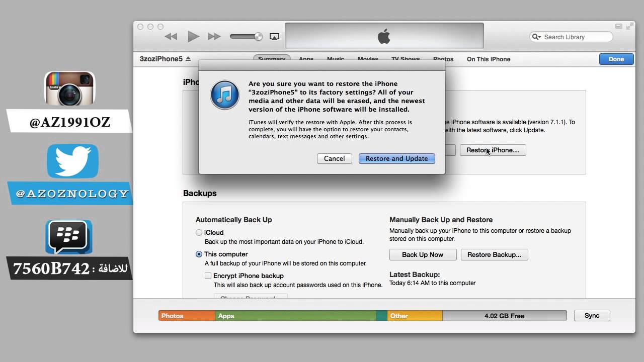The width and height of the screenshot is (644, 362).
Task: Open the AirPlay icon menu
Action: [x=274, y=37]
